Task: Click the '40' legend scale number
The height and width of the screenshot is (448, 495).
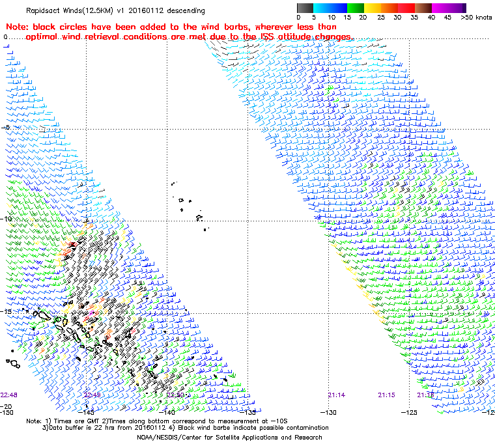Action: (431, 18)
